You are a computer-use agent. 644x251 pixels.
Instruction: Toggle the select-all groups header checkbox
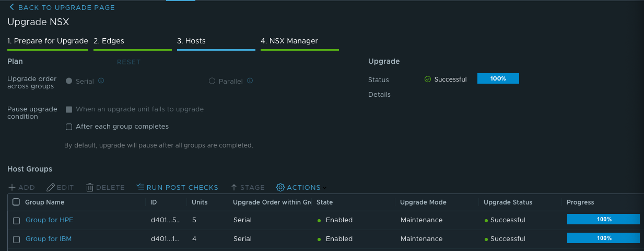(x=16, y=202)
